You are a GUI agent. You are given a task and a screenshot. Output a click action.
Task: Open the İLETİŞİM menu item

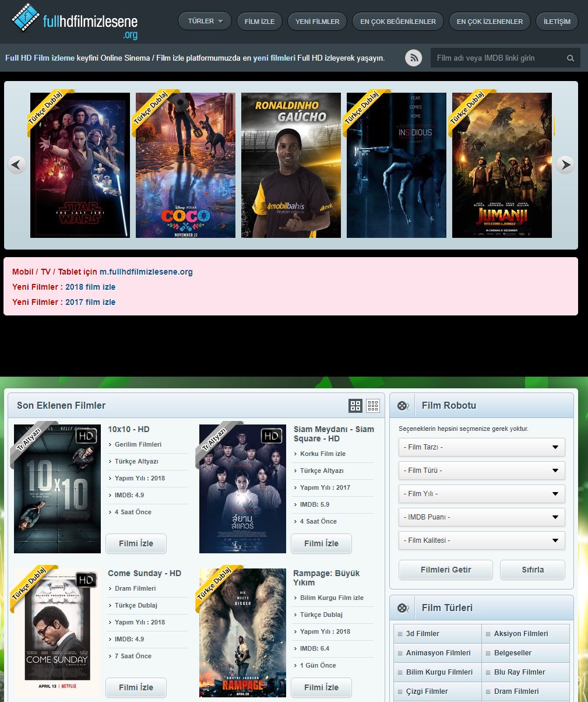click(557, 22)
